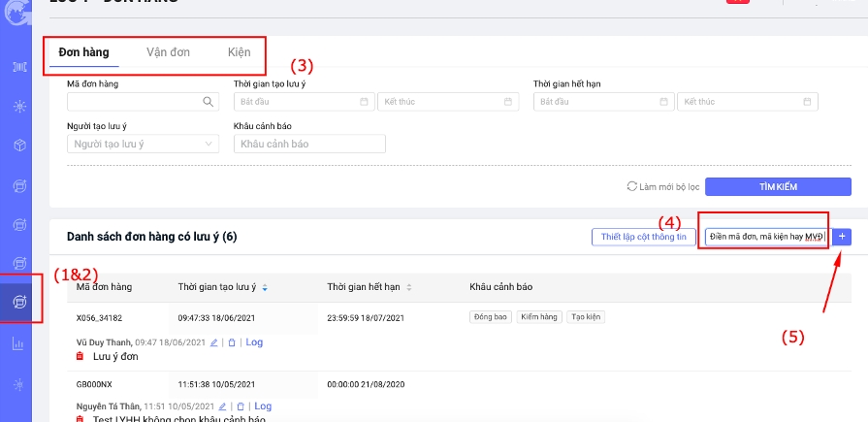
Task: Click the search magnifier in Mã đơn hàng
Action: pyautogui.click(x=209, y=102)
